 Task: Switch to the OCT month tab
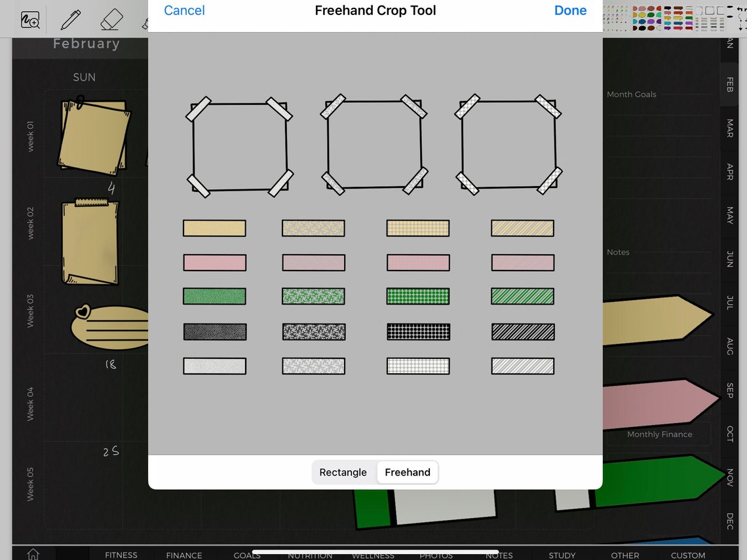729,435
